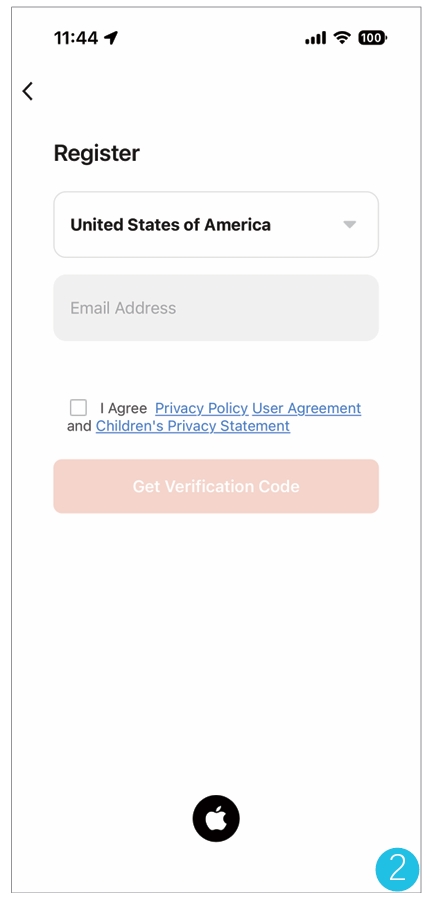Viewport: 433px width, 911px height.
Task: Tap the Wi-Fi status icon
Action: tap(342, 38)
